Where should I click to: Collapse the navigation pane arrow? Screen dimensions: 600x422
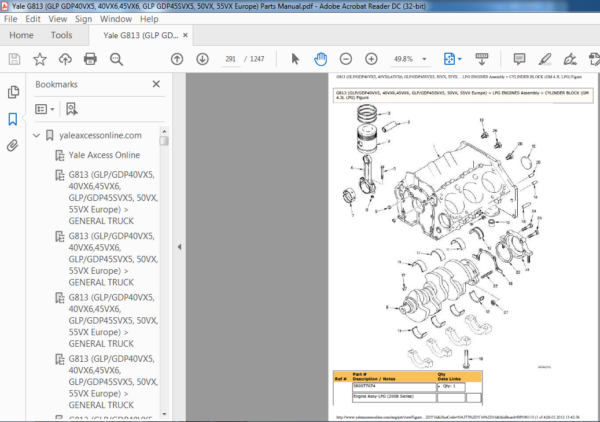coord(179,247)
